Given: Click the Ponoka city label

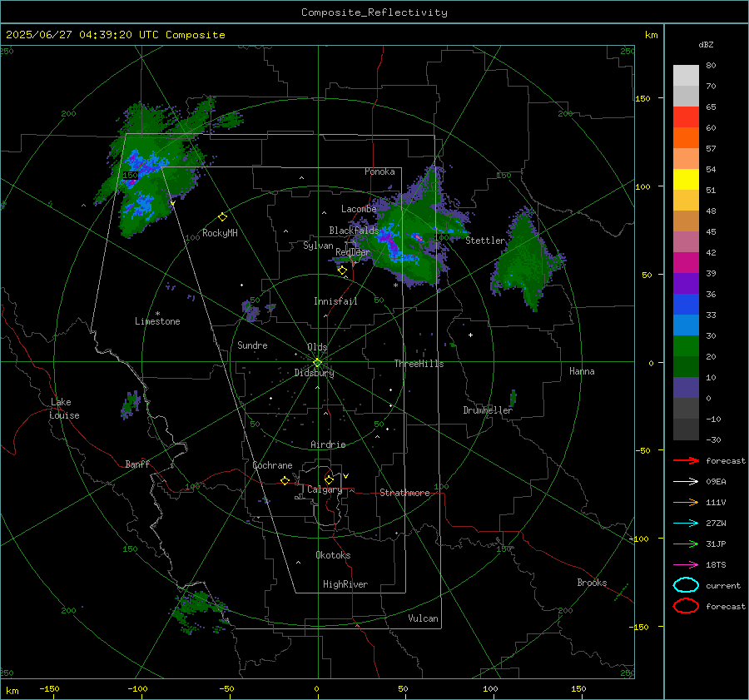Looking at the screenshot, I should click(379, 171).
